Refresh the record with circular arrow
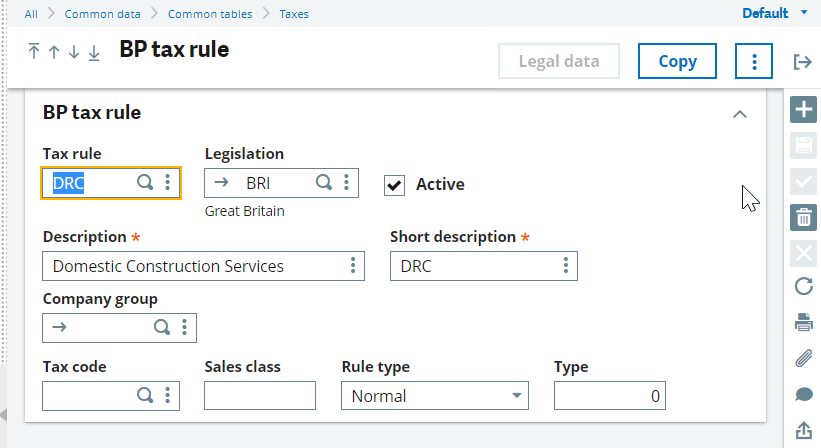Screen dimensions: 821x448 tap(804, 287)
